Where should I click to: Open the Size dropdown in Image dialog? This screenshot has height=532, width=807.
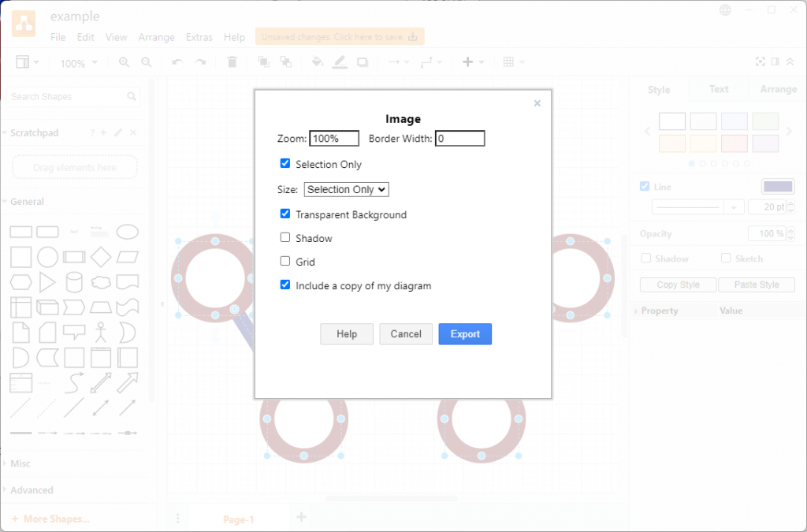pyautogui.click(x=347, y=189)
